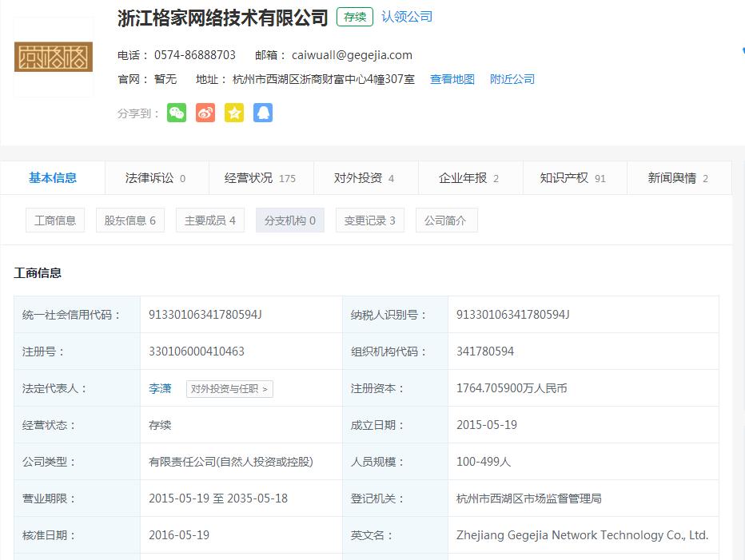This screenshot has width=745, height=560.
Task: Open the 附近公司 nearby companies link
Action: [x=512, y=79]
